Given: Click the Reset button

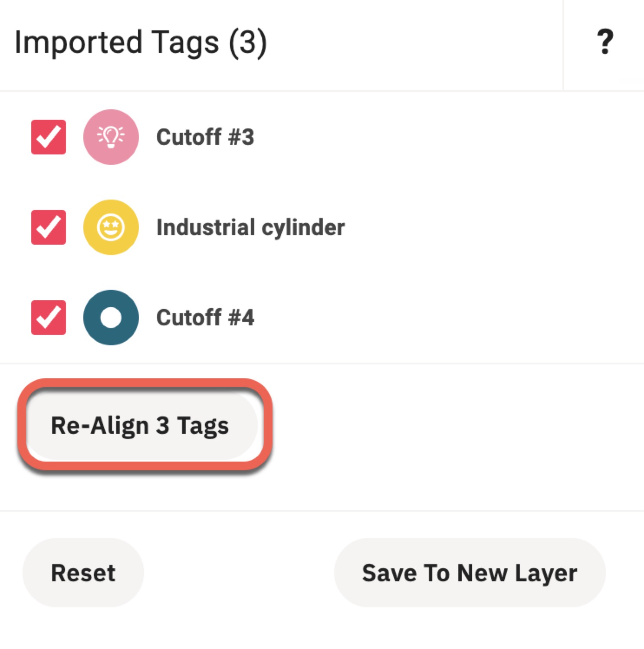Looking at the screenshot, I should point(83,573).
